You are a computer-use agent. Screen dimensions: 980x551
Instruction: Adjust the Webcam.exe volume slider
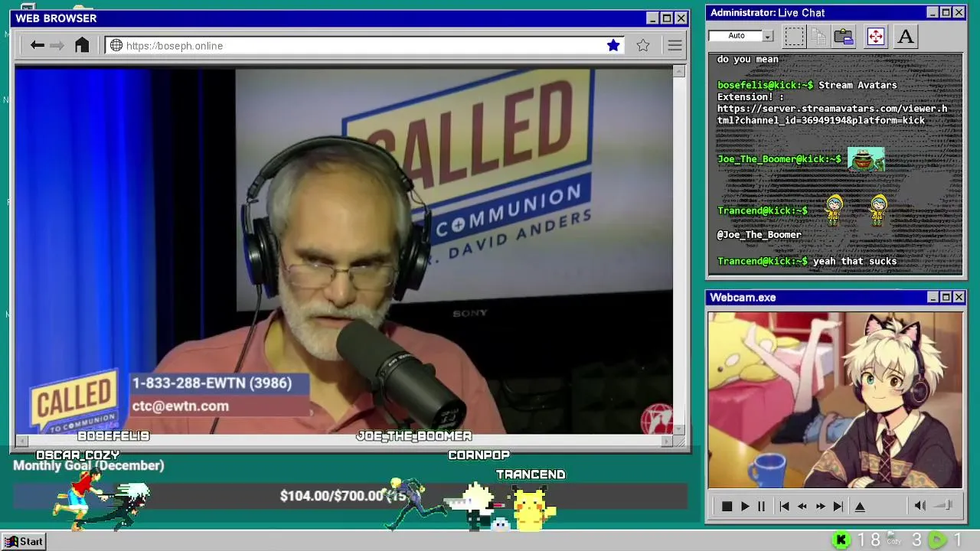[943, 505]
